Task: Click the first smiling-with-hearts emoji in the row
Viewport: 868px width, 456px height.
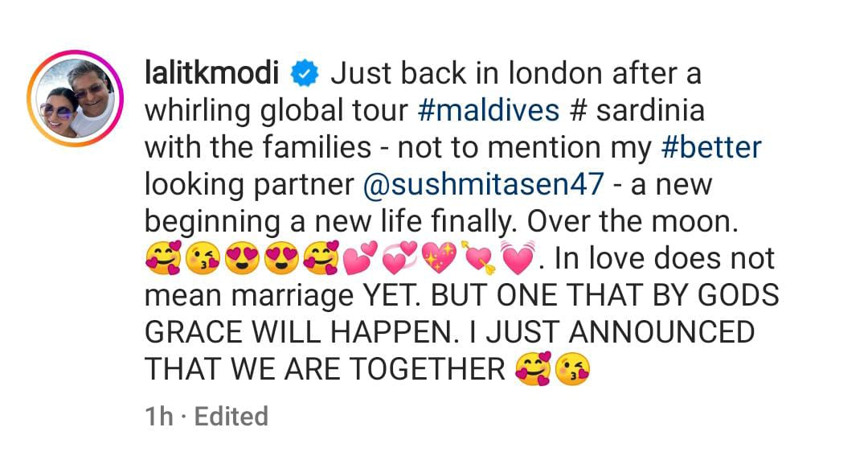Action: [163, 259]
